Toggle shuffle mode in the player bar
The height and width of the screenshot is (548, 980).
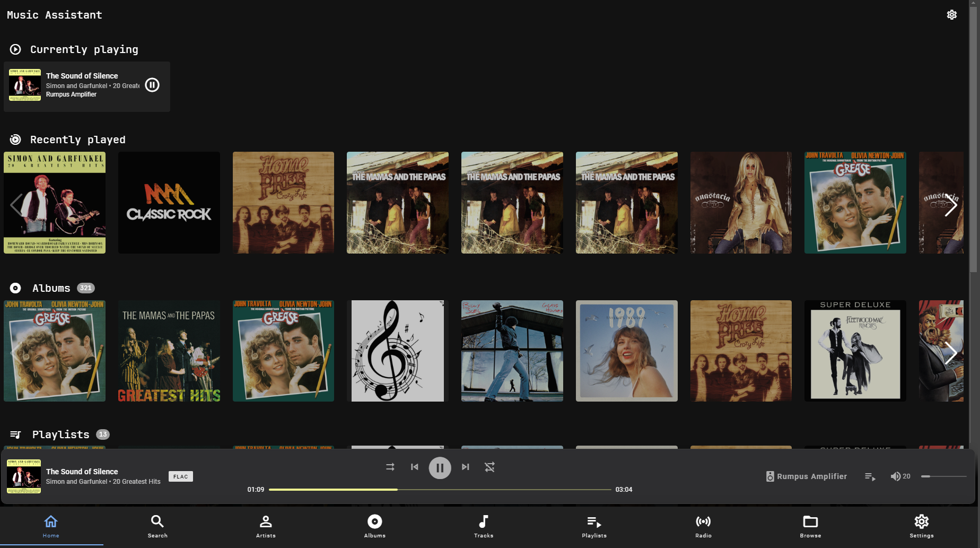coord(489,467)
